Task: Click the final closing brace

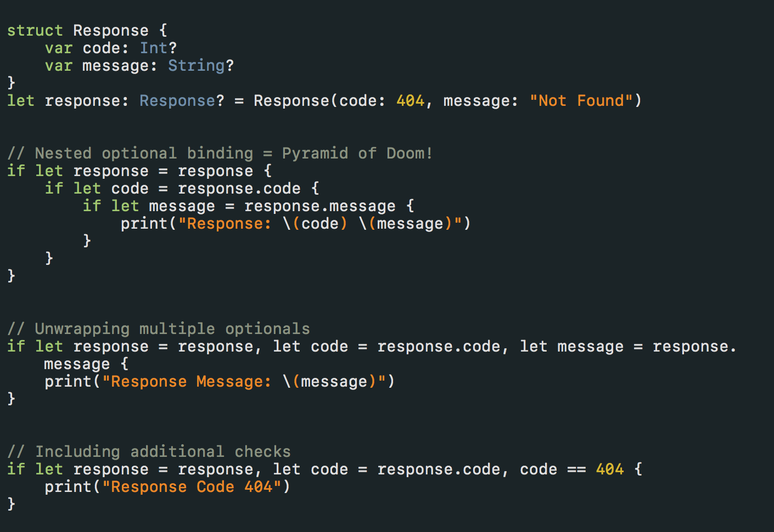Action: point(11,503)
